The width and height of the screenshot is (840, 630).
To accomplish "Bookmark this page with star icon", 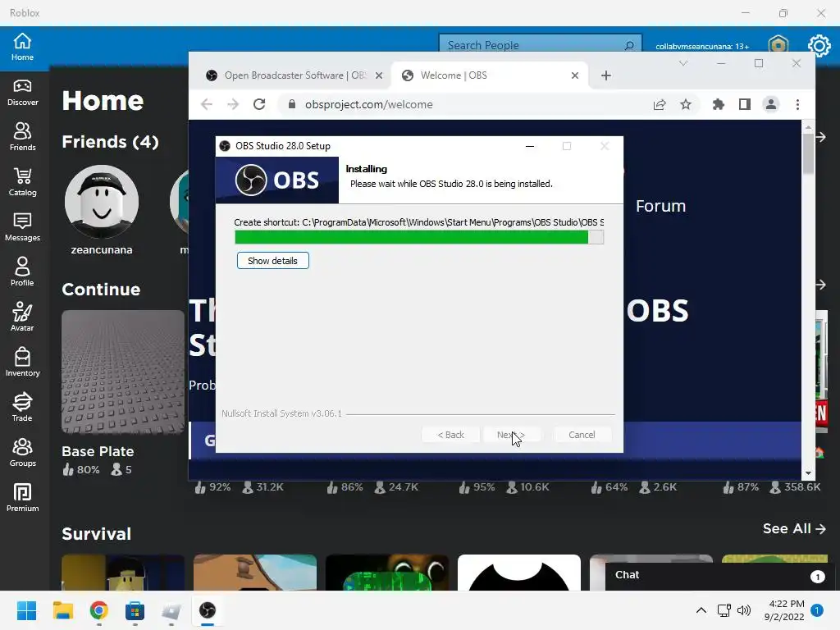I will pos(686,104).
